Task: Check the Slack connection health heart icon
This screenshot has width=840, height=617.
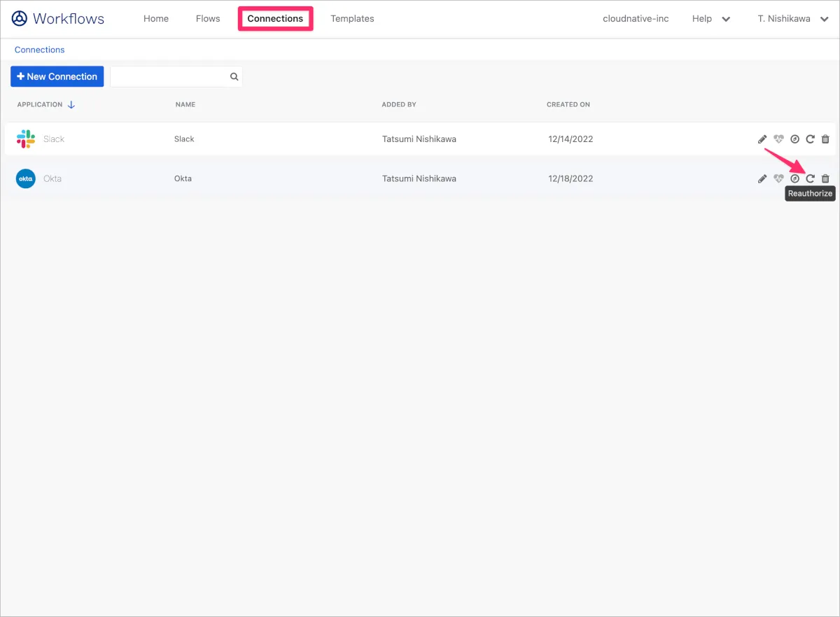Action: click(x=778, y=139)
